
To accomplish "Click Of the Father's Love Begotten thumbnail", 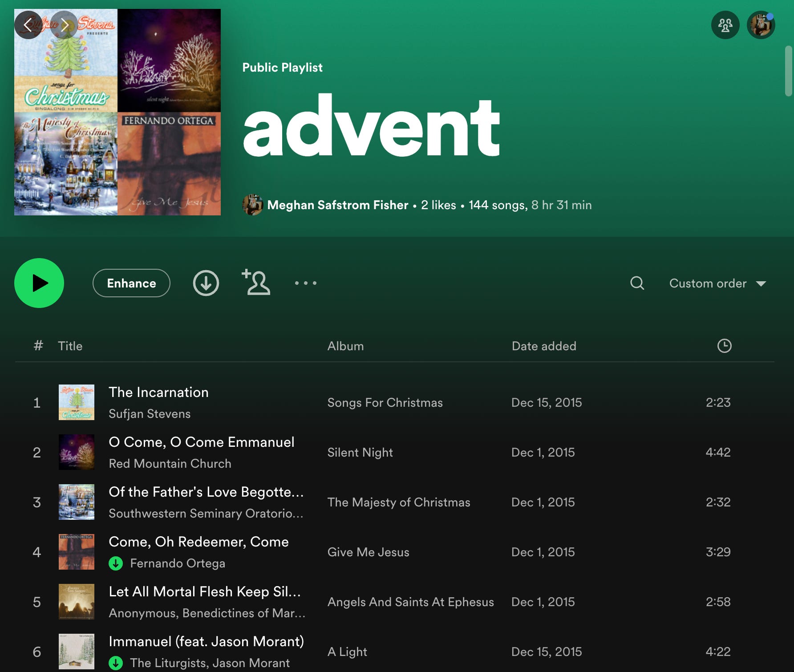I will tap(77, 502).
